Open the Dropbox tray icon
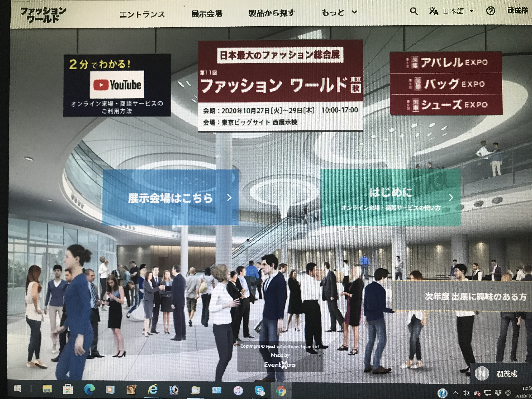 pos(498,393)
